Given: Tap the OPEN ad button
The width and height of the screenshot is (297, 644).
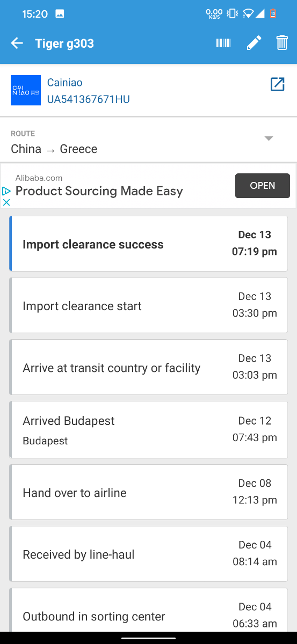Looking at the screenshot, I should 263,186.
